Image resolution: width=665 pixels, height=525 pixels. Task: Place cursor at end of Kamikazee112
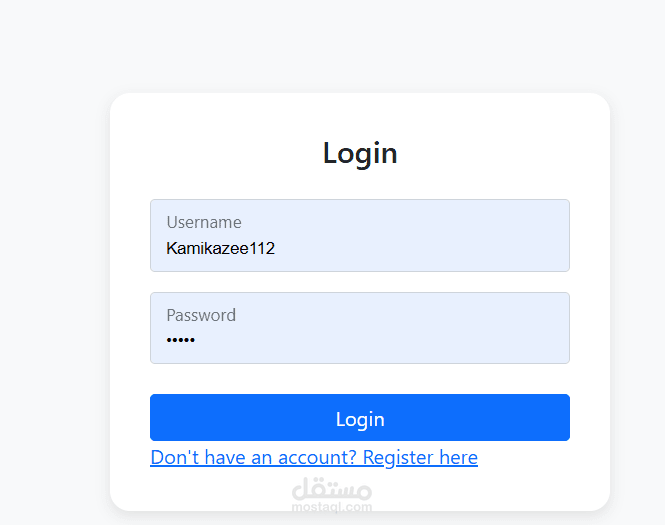[276, 249]
